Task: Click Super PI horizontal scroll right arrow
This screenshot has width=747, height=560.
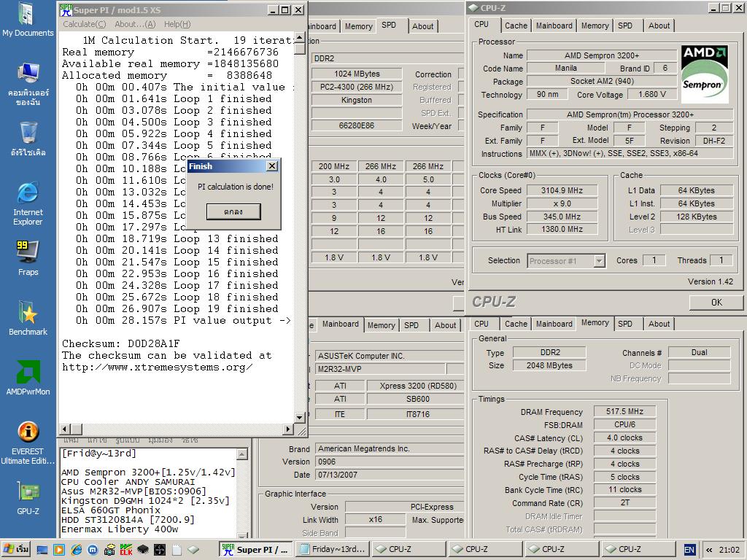Action: pyautogui.click(x=287, y=429)
